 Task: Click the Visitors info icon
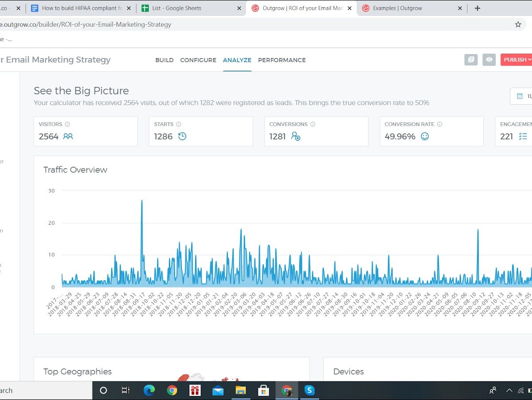click(67, 125)
